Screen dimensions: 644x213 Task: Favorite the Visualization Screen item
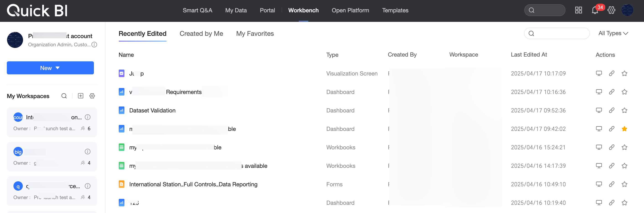(624, 73)
